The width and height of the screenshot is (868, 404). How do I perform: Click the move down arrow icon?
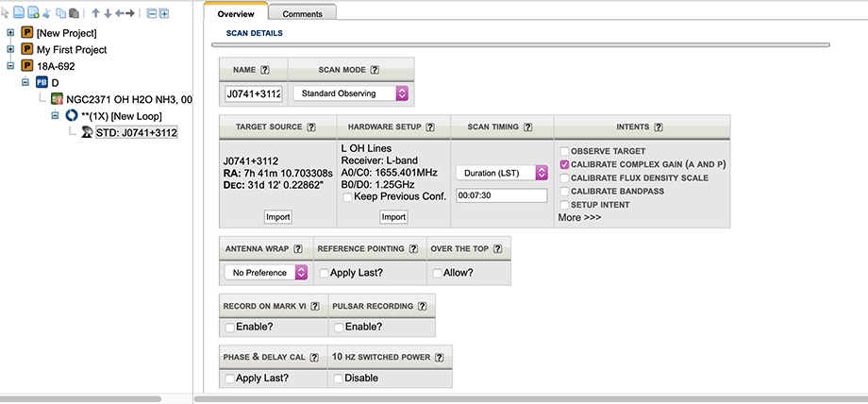click(x=108, y=14)
